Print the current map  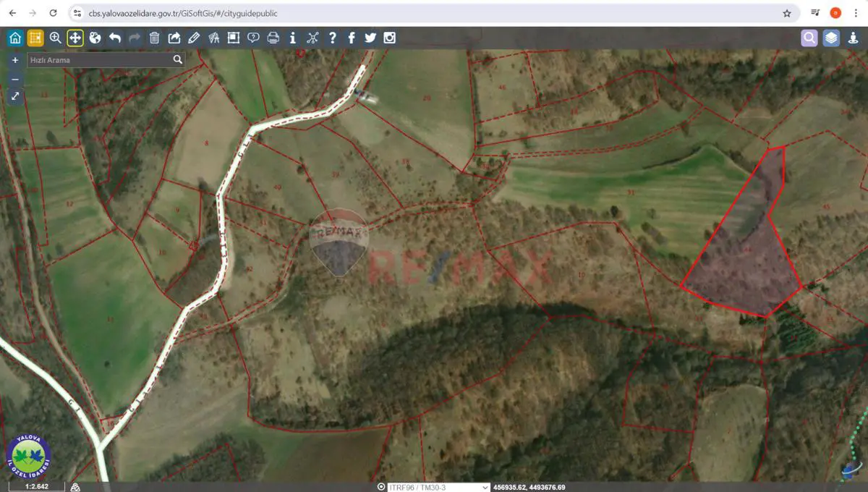273,38
